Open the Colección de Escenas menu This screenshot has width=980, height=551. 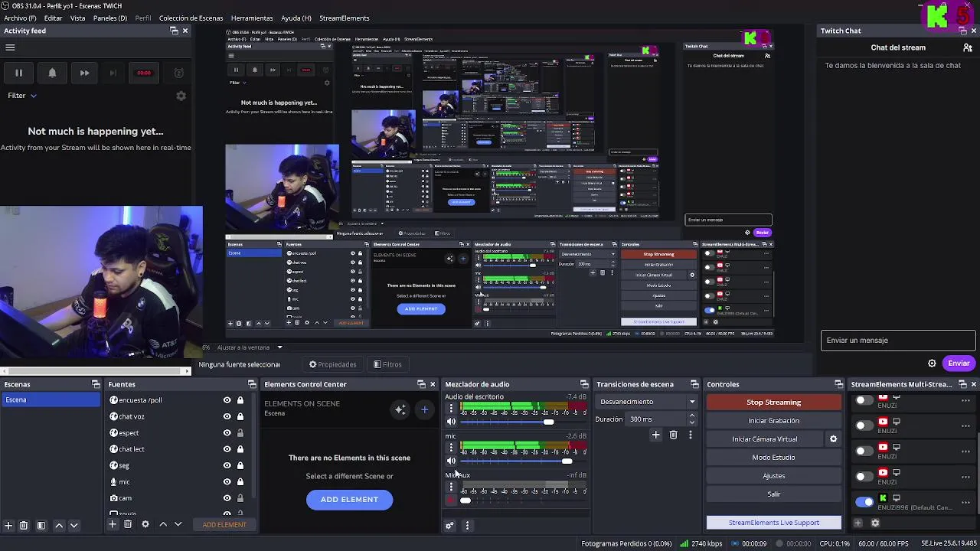click(x=191, y=18)
